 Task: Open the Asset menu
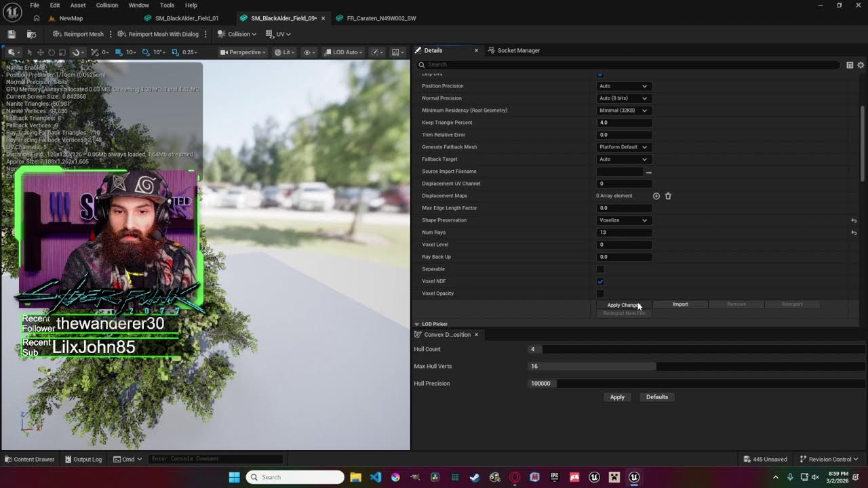(x=78, y=5)
